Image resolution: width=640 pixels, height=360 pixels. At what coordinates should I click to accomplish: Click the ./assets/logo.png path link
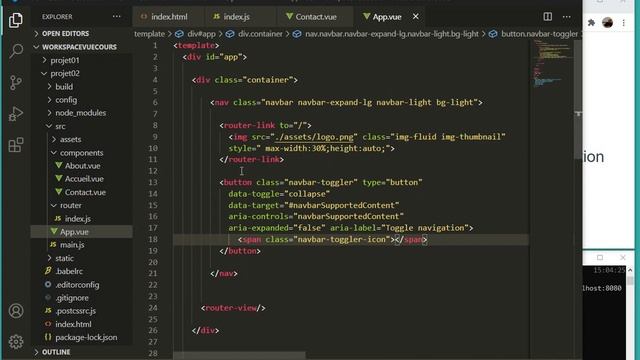[x=314, y=137]
